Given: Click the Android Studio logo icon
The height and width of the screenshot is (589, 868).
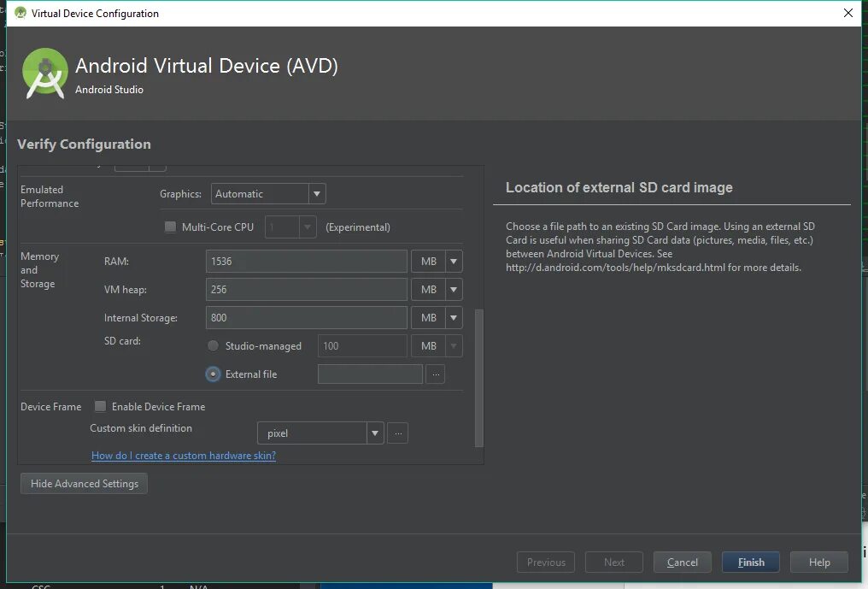Looking at the screenshot, I should point(44,74).
